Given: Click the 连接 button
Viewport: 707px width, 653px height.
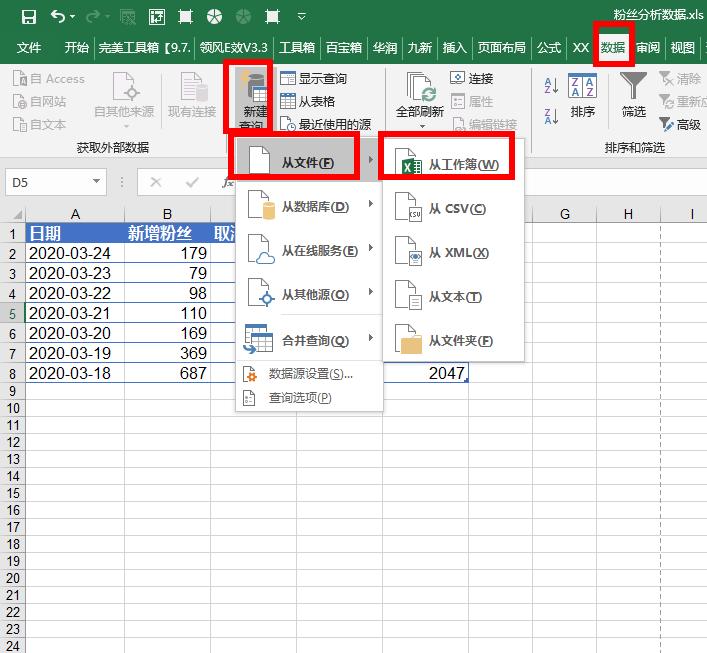Looking at the screenshot, I should click(x=472, y=78).
